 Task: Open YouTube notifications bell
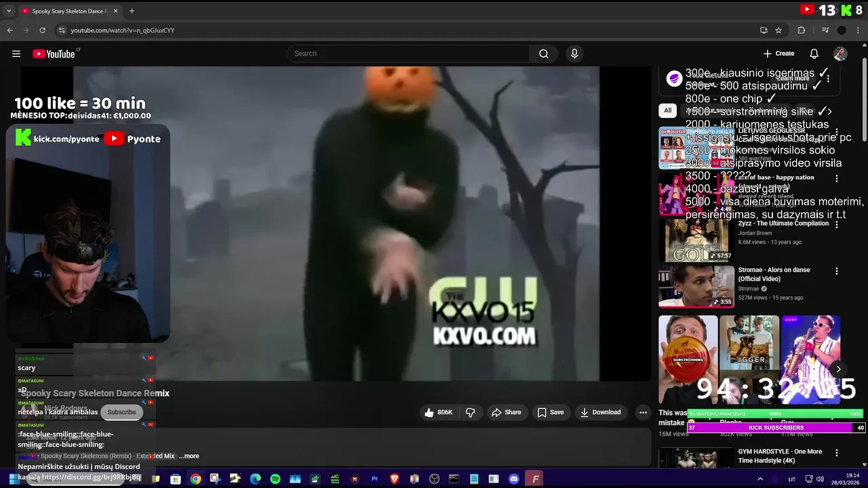coord(814,54)
